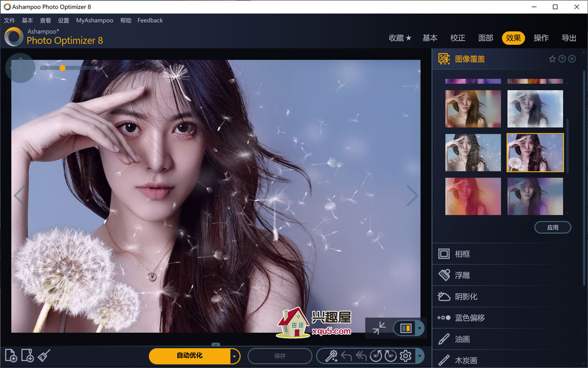This screenshot has height=368, width=588.
Task: Click the broom clear-list icon
Action: tap(44, 355)
